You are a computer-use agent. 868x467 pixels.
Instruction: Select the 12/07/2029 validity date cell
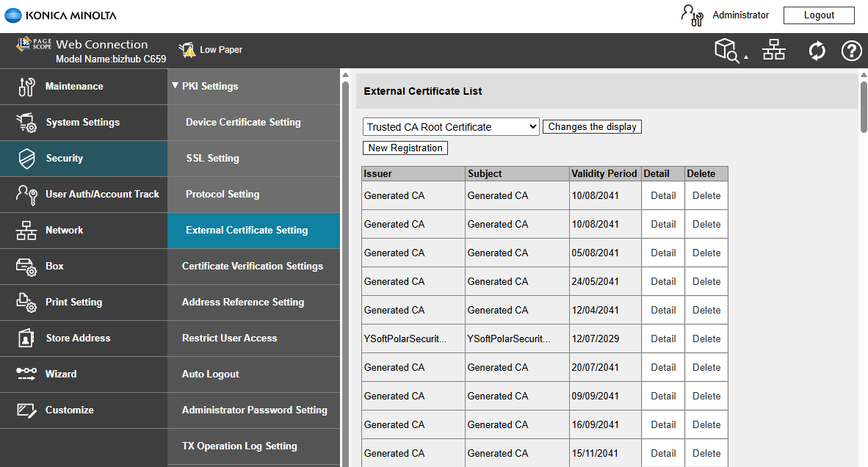(x=606, y=339)
